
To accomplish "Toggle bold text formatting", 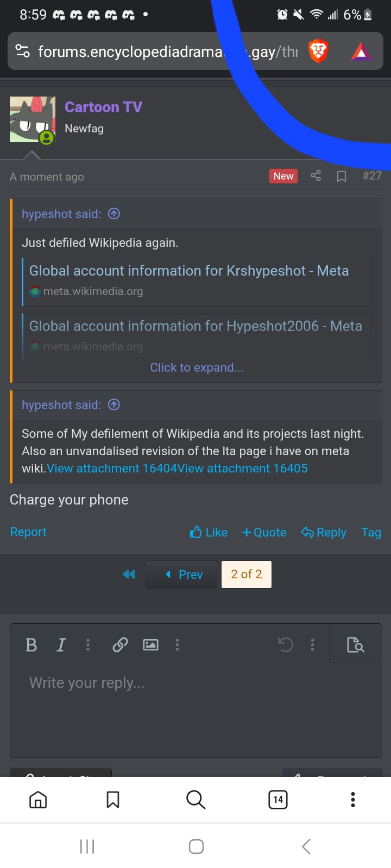I will pos(31,644).
